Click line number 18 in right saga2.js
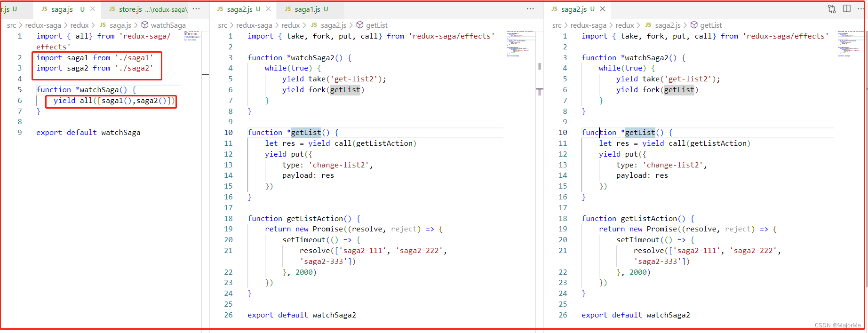The width and height of the screenshot is (868, 333). (x=563, y=219)
